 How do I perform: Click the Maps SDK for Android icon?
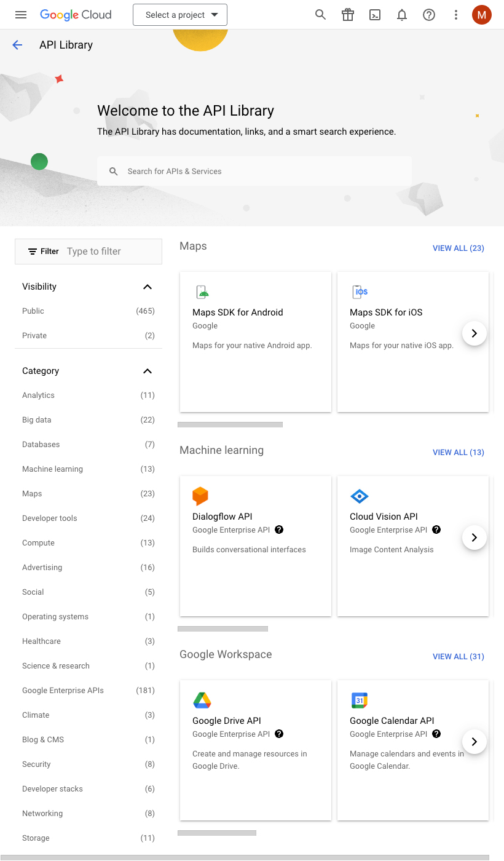202,292
